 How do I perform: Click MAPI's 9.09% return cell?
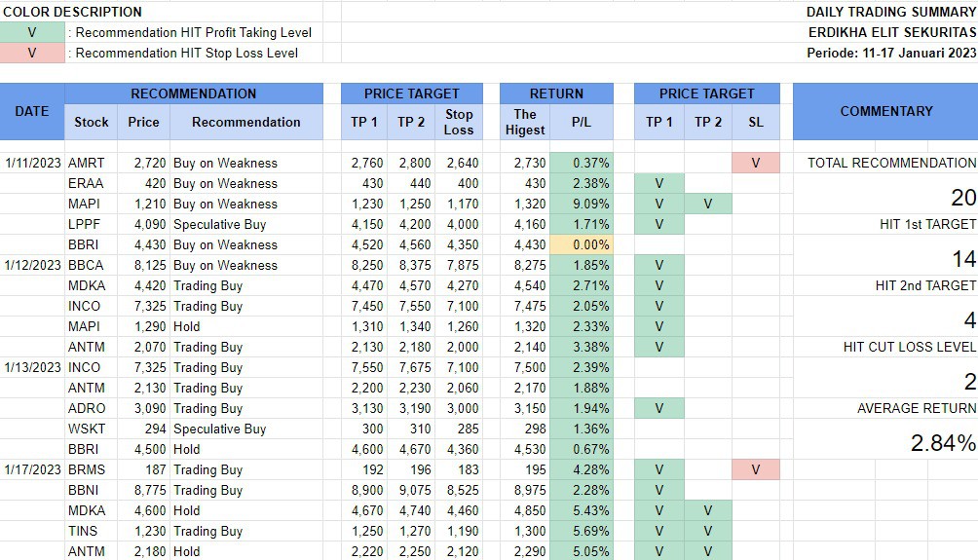click(x=582, y=204)
